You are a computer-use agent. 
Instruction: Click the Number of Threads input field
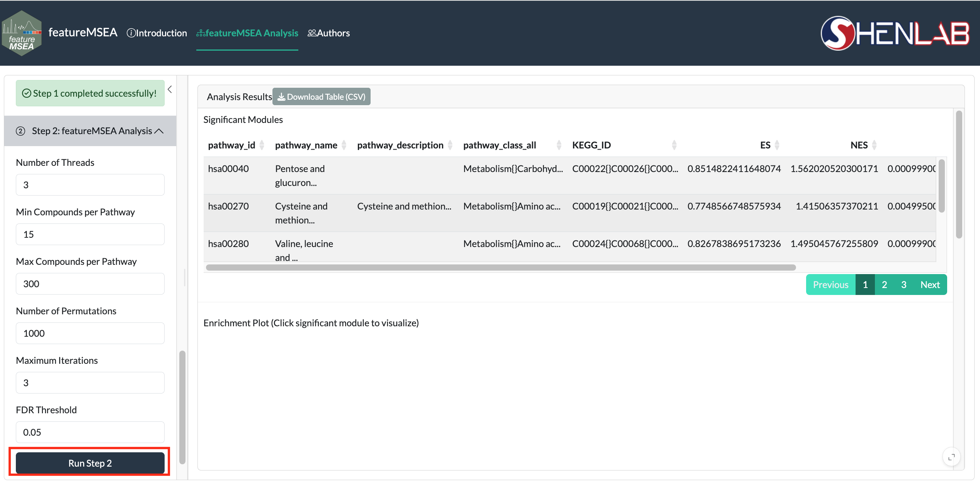(90, 185)
